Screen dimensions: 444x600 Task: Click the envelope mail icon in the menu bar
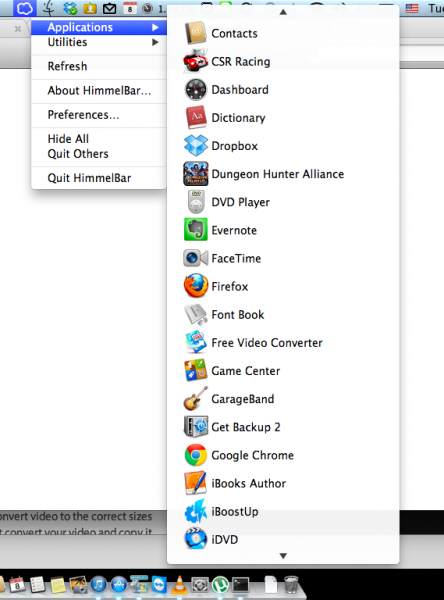click(109, 8)
